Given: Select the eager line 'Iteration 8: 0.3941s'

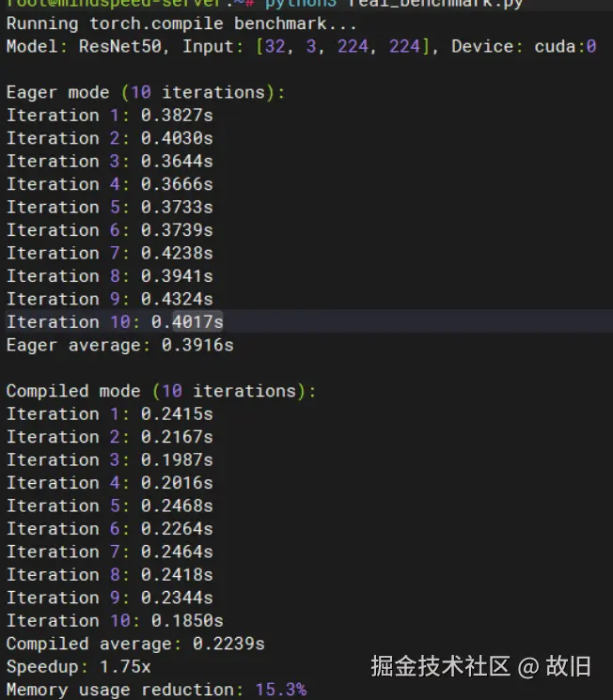Looking at the screenshot, I should coord(109,276).
